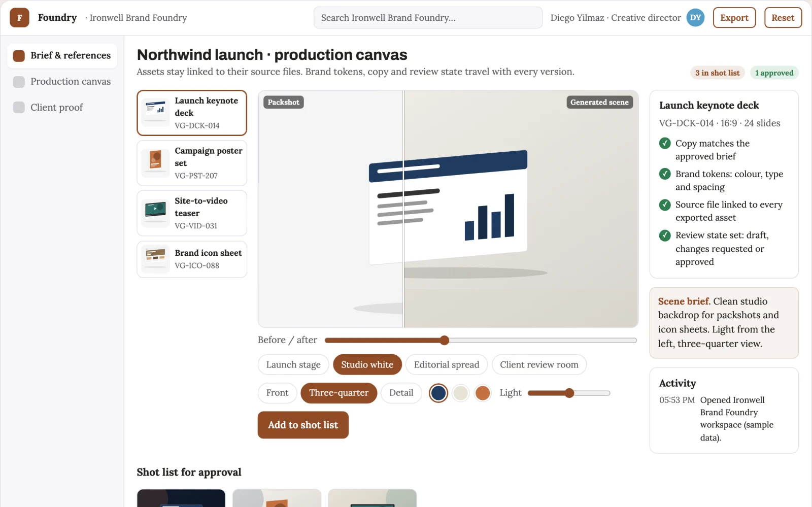This screenshot has width=812, height=507.
Task: Click the VG-PST-207 asset code
Action: point(196,176)
